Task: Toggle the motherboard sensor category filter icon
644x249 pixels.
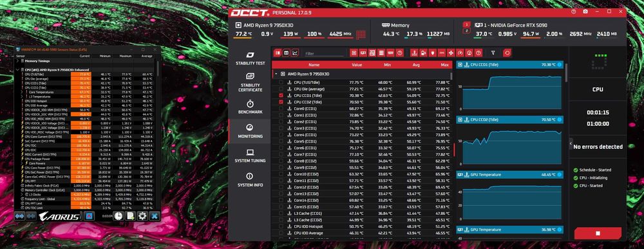Action: click(x=372, y=53)
